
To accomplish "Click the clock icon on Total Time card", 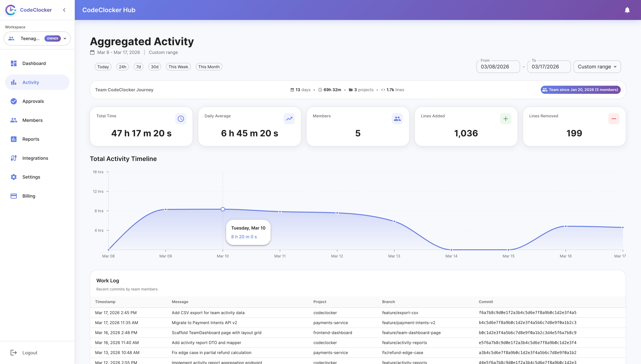I will pyautogui.click(x=181, y=119).
